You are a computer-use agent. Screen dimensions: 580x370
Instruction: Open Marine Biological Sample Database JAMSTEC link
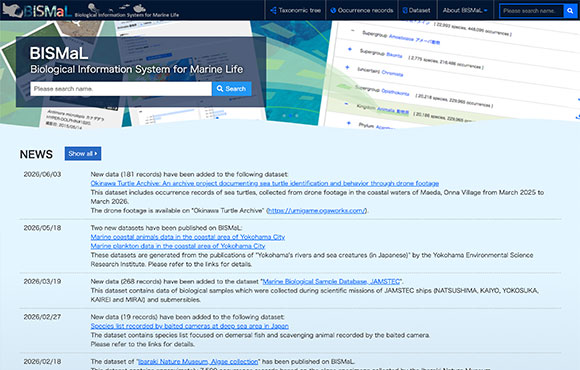331,282
